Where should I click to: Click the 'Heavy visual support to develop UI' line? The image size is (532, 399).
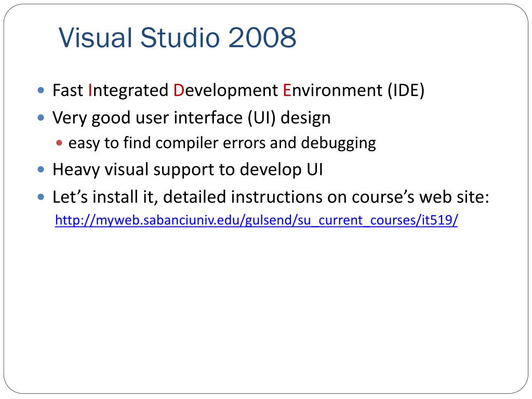click(188, 170)
